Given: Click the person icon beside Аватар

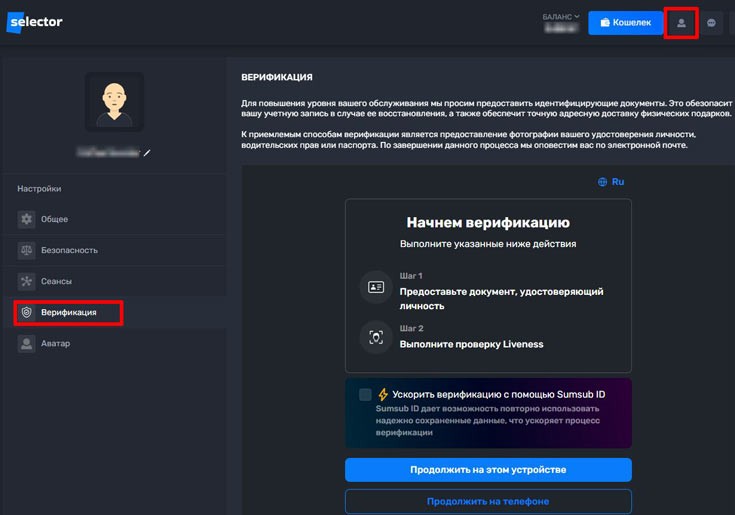Looking at the screenshot, I should click(x=27, y=343).
